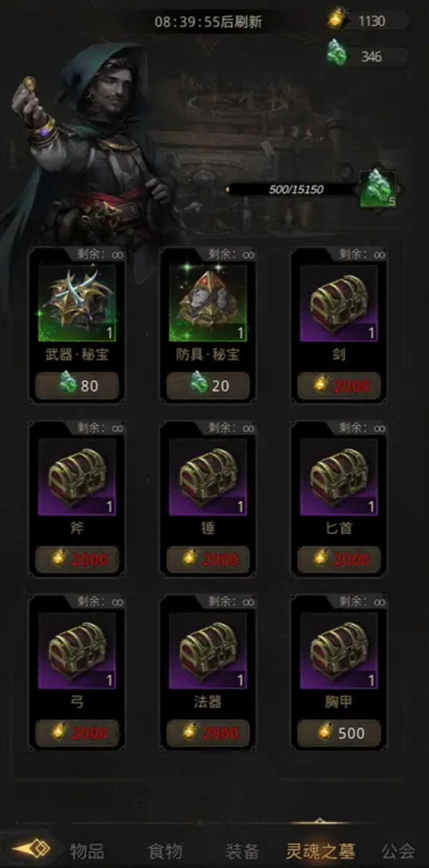Click the 2000 gold price for 剑
Viewport: 429px width, 868px height.
339,386
